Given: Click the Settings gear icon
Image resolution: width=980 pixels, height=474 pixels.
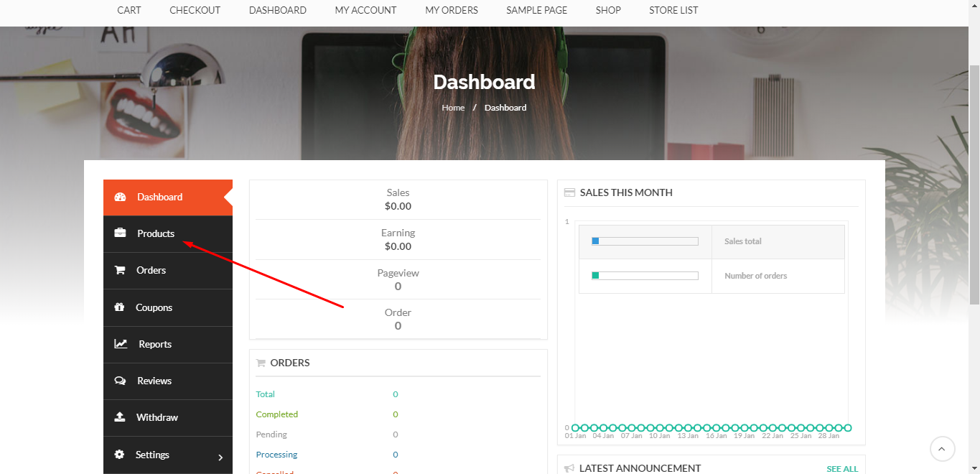Looking at the screenshot, I should (x=119, y=455).
